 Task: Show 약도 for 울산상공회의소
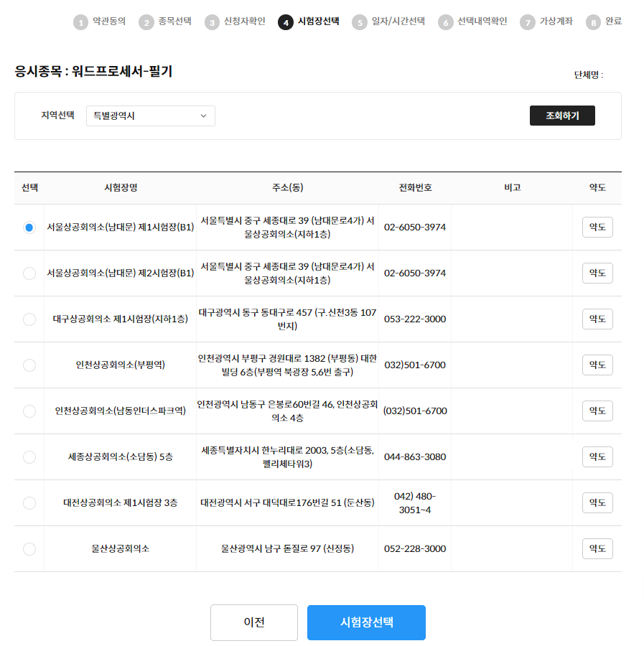(597, 549)
